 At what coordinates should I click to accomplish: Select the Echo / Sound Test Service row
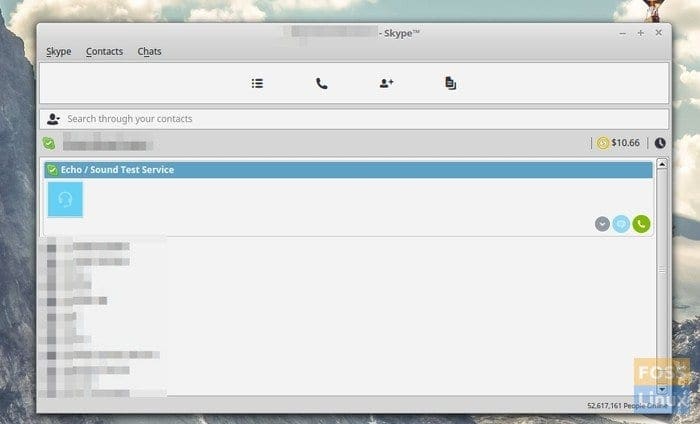pos(348,170)
